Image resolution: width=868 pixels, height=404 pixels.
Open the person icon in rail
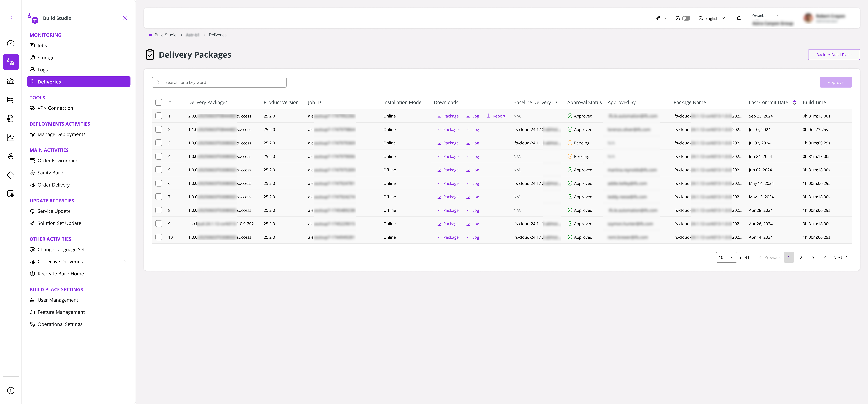11,156
